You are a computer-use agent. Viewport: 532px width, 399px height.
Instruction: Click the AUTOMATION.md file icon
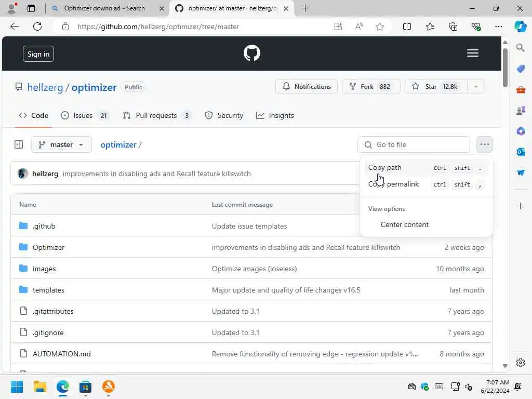tap(23, 353)
